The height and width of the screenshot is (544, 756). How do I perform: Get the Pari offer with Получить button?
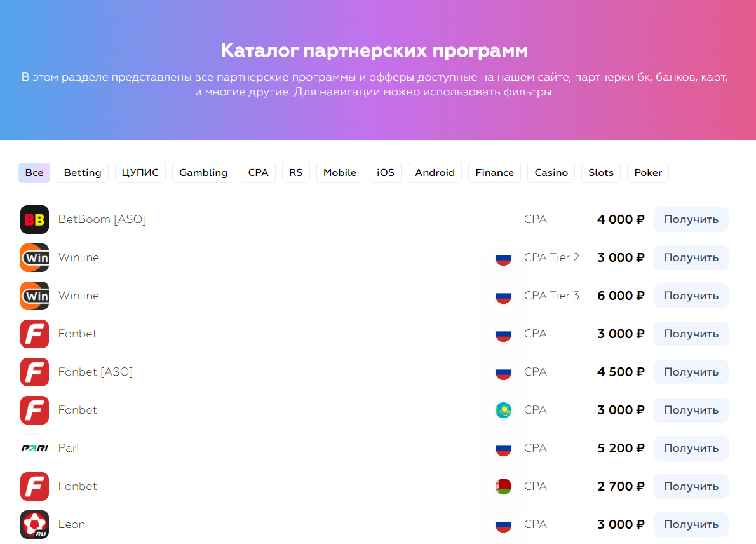(x=691, y=448)
